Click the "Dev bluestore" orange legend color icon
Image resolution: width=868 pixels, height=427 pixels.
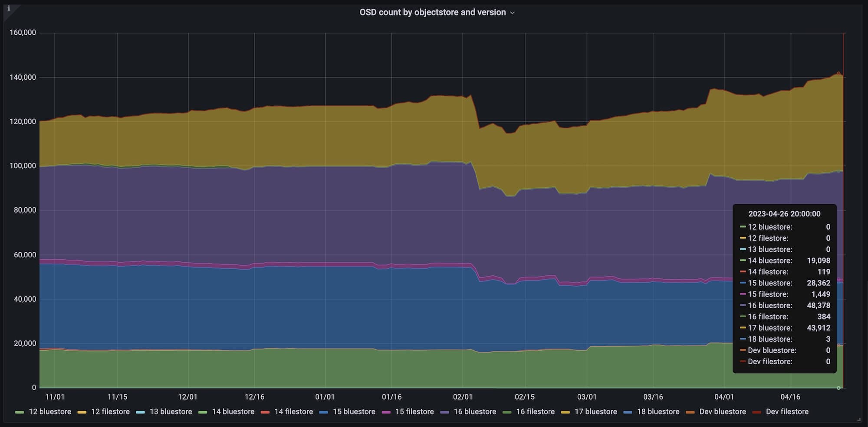click(690, 412)
